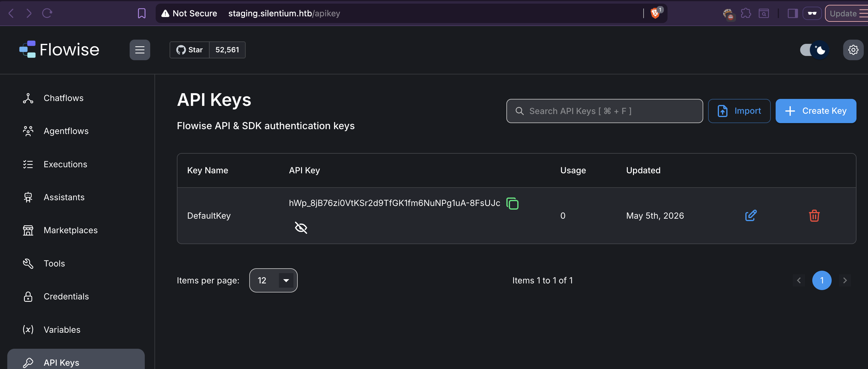Click the Key Name column header
The width and height of the screenshot is (868, 369).
tap(207, 171)
